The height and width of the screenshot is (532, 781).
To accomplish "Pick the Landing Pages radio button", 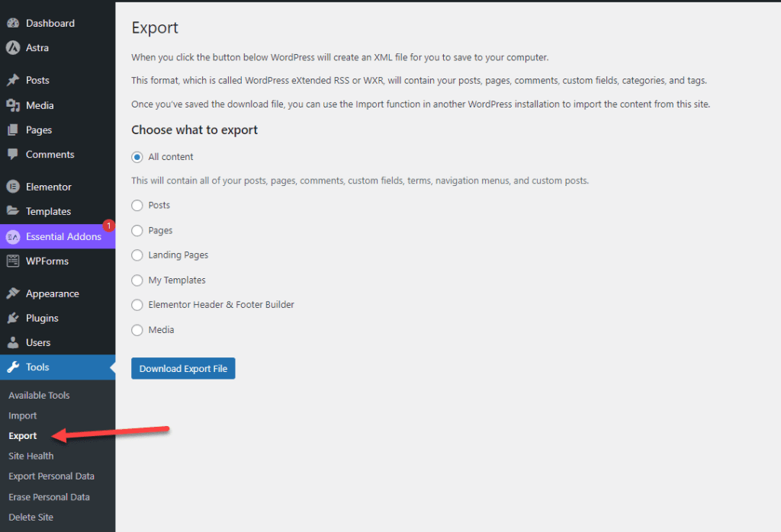I will click(137, 255).
